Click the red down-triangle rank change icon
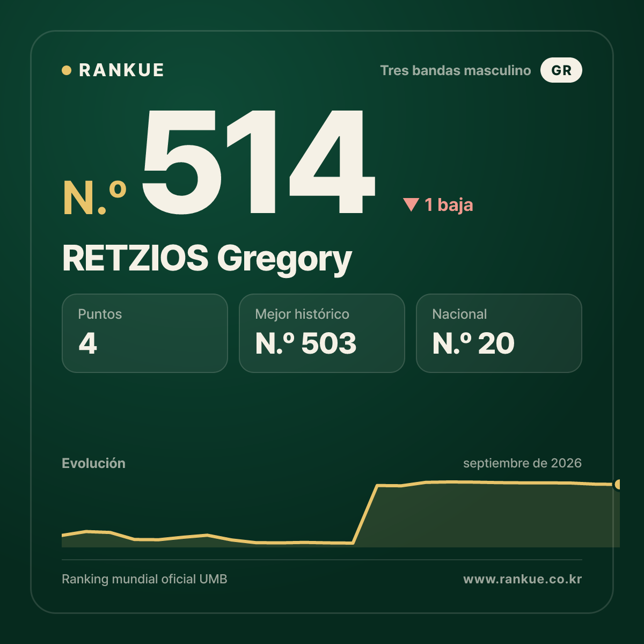The image size is (644, 644). pos(411,204)
